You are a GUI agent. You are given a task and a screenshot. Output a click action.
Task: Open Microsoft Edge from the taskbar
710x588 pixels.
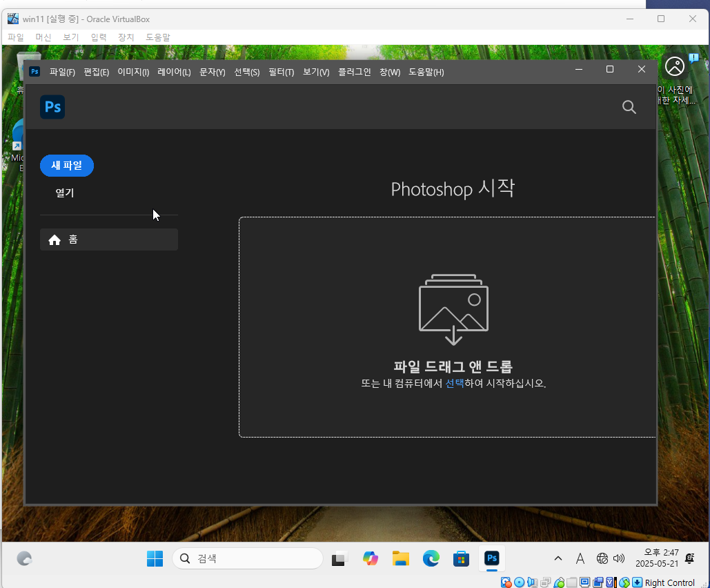click(431, 558)
